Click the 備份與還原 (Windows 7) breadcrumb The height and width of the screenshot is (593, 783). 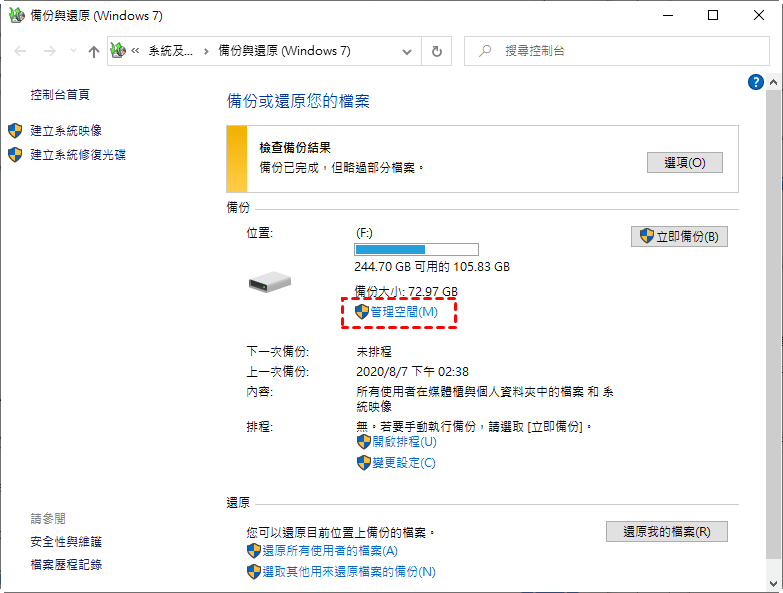click(x=284, y=51)
